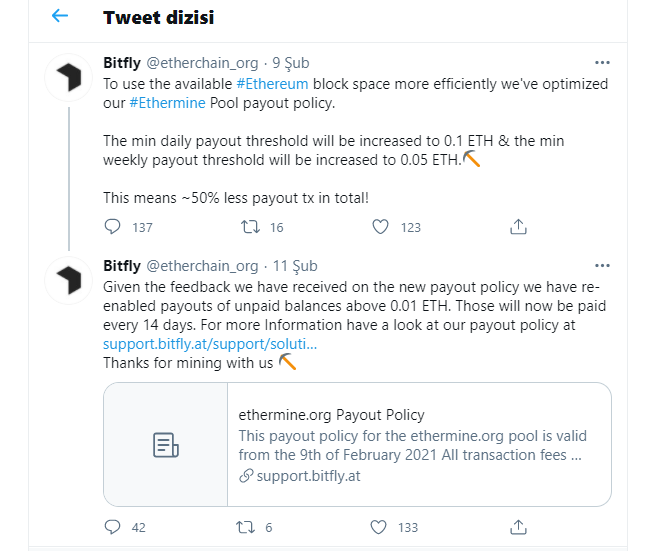Click the #Ethereum hashtag
This screenshot has height=551, width=646.
(x=272, y=84)
